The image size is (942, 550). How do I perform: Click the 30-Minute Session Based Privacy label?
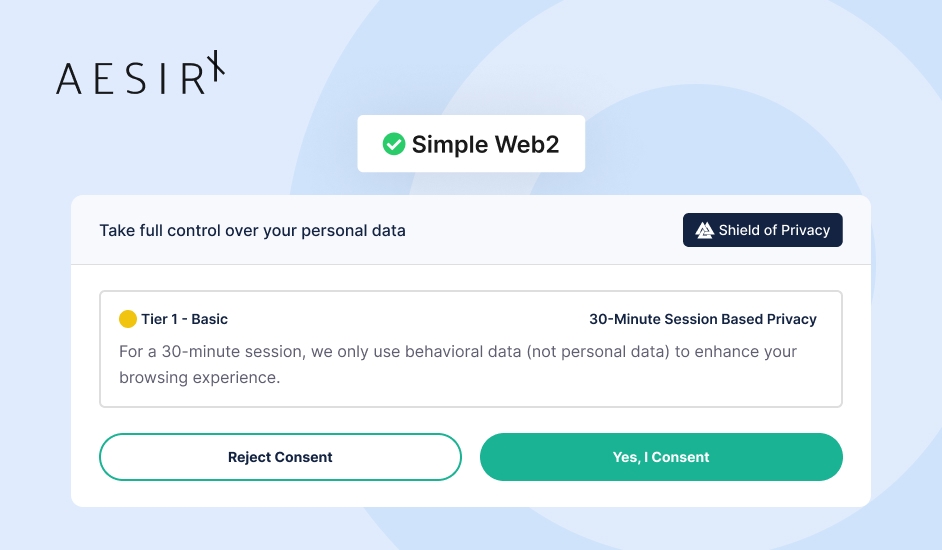[703, 319]
